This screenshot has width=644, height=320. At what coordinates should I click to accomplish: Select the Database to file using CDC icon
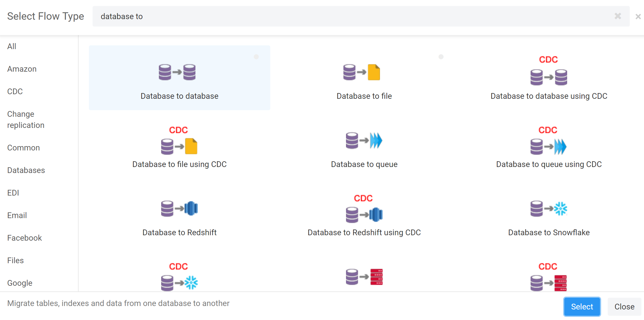pos(179,140)
